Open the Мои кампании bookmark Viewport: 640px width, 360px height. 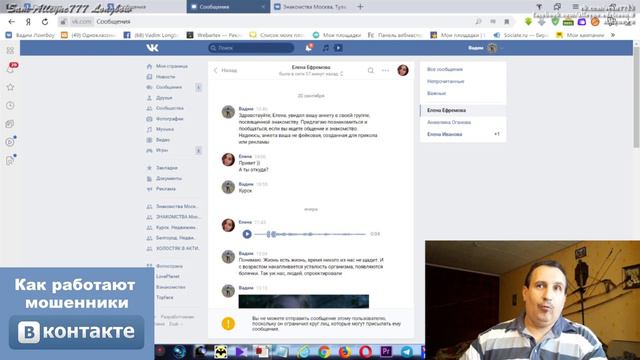tap(580, 35)
